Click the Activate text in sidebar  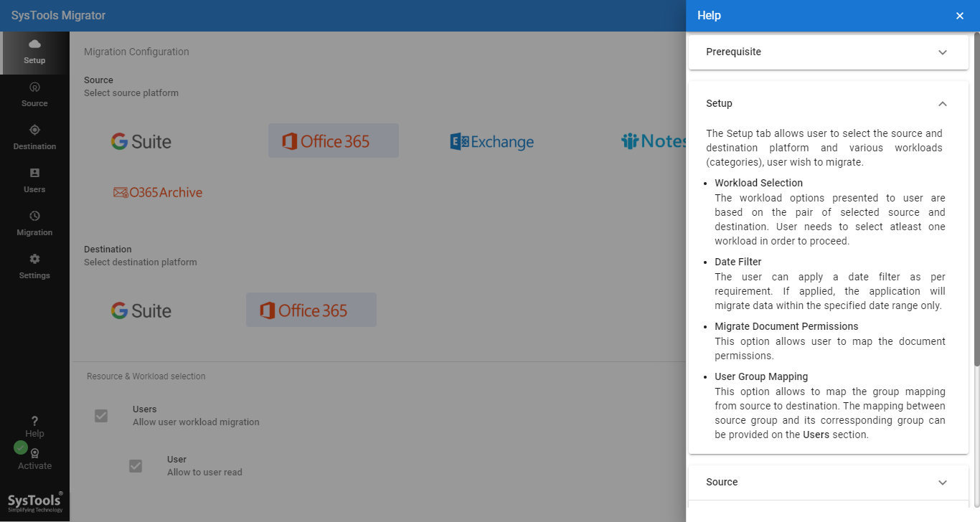pos(34,466)
